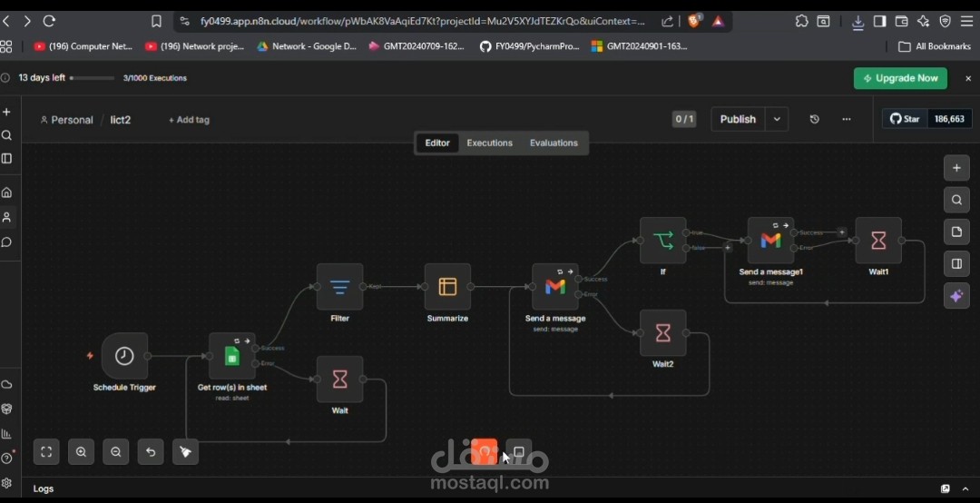Open the browser extensions puzzle icon
The width and height of the screenshot is (980, 503).
(x=802, y=21)
